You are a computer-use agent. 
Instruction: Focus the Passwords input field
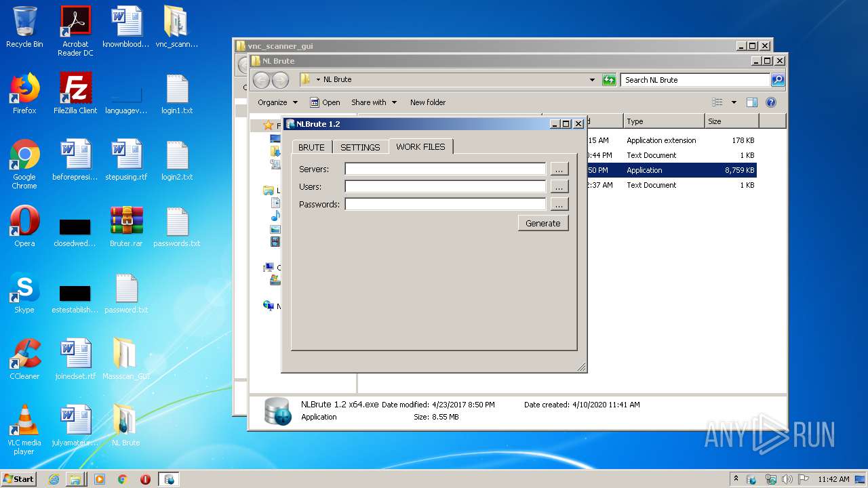pyautogui.click(x=446, y=204)
